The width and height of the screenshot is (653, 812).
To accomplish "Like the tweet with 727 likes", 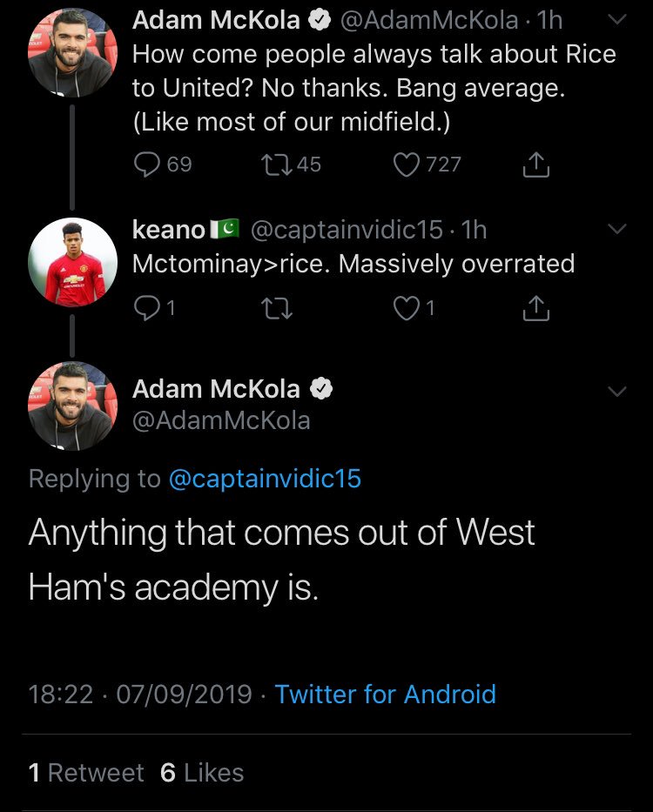I will (x=407, y=164).
